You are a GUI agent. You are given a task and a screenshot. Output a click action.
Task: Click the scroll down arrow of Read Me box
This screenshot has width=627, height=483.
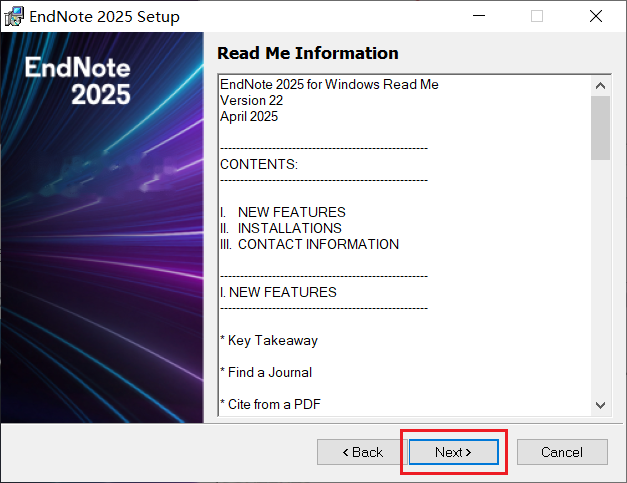pos(600,405)
